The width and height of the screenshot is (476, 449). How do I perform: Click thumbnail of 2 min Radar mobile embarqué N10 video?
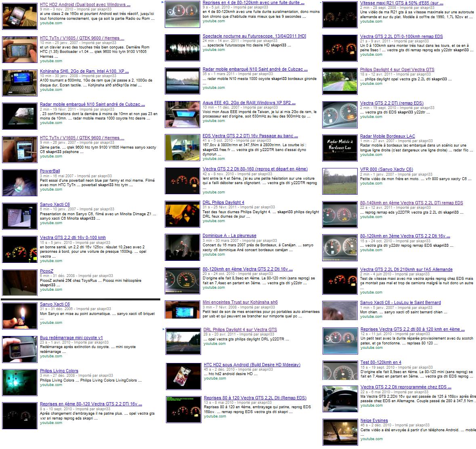pyautogui.click(x=20, y=116)
